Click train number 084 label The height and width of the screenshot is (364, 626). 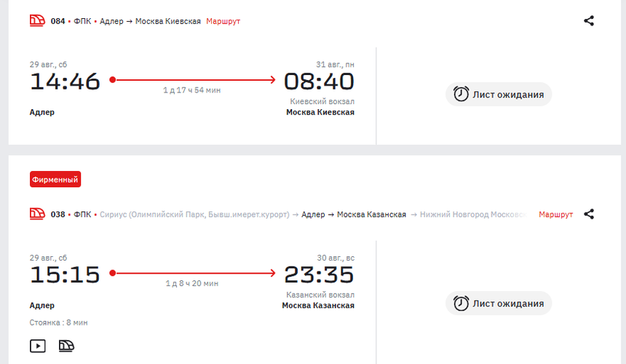click(58, 21)
